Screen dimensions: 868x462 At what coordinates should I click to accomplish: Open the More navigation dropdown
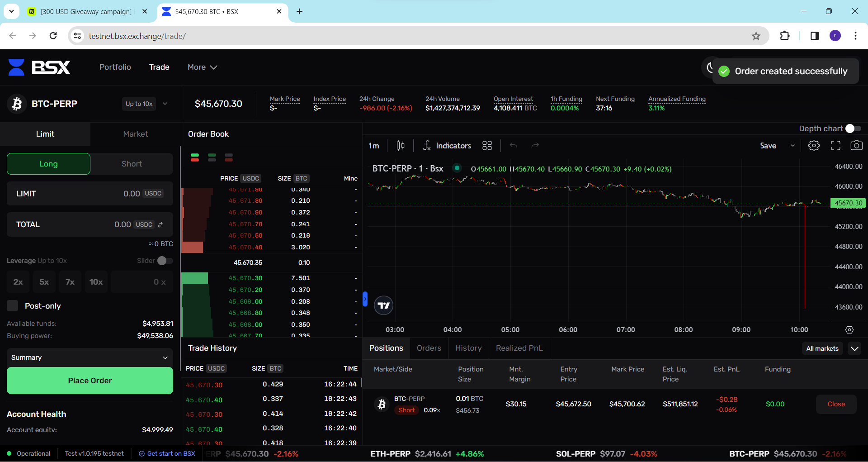(x=202, y=67)
